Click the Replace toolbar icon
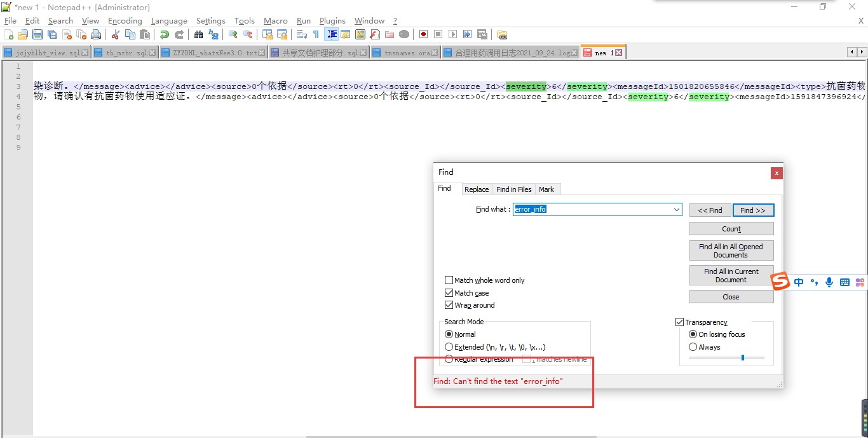The height and width of the screenshot is (438, 868). [x=214, y=34]
